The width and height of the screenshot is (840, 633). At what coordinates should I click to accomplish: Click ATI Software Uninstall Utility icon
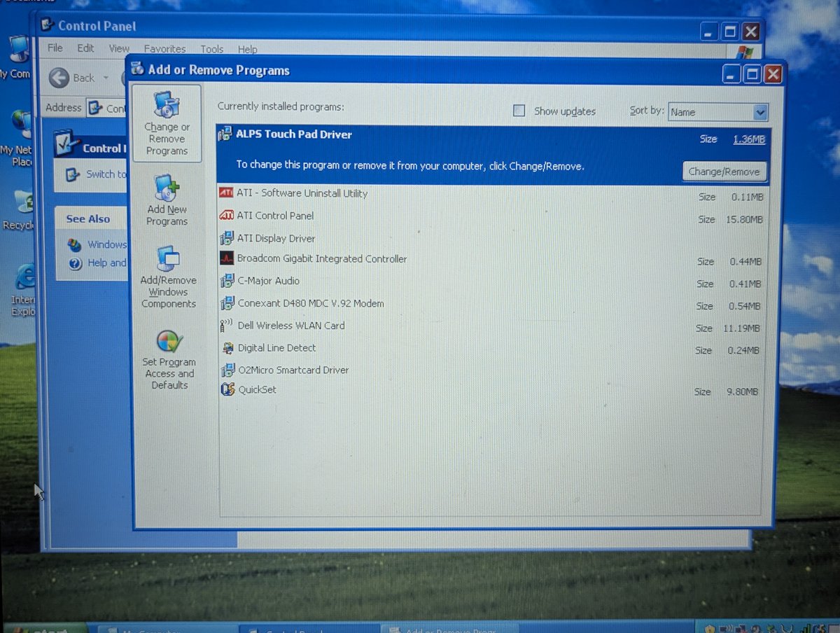pos(226,193)
